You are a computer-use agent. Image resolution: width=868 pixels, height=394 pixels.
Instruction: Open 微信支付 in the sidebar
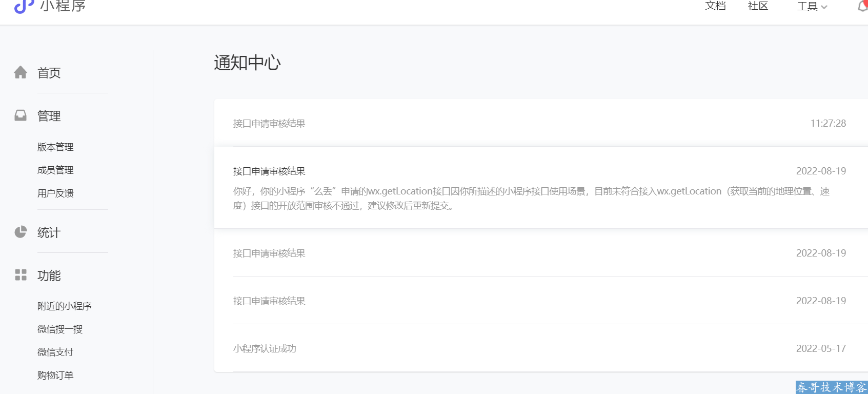[x=55, y=352]
